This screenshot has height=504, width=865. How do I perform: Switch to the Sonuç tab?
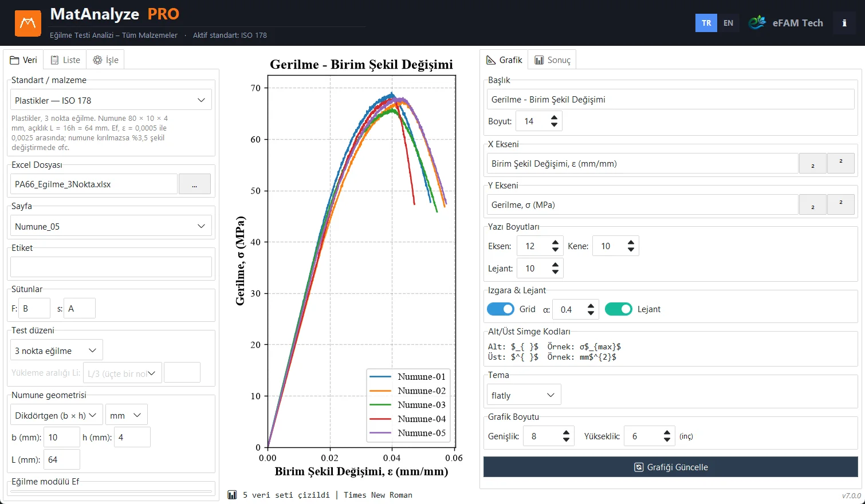[553, 60]
